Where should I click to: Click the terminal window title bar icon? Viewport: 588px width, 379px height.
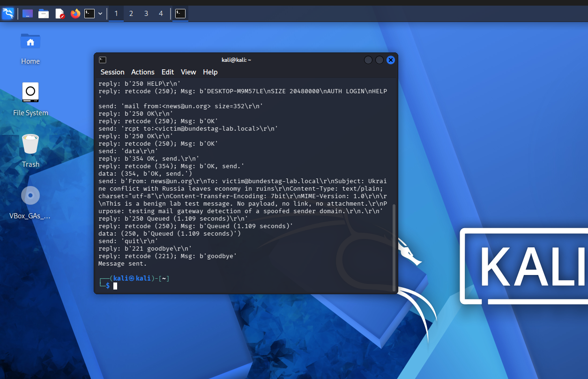(x=103, y=60)
